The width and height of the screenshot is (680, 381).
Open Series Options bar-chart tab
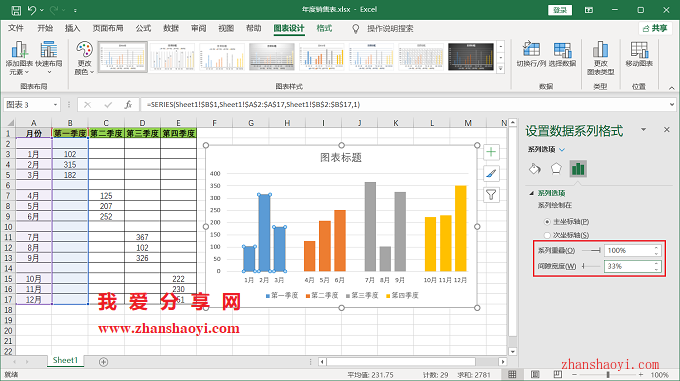pyautogui.click(x=578, y=169)
